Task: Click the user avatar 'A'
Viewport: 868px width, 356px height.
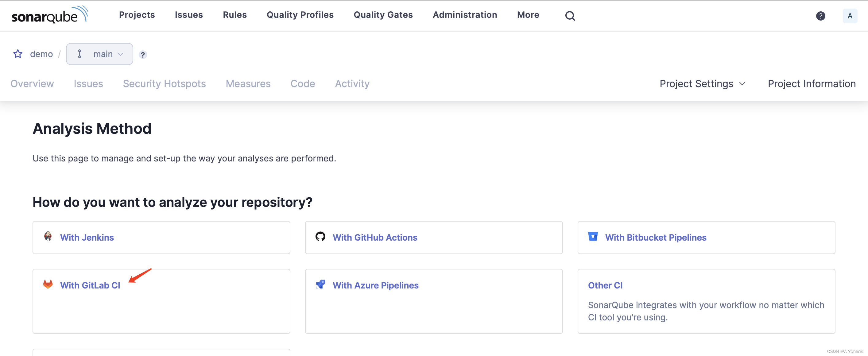Action: point(850,16)
